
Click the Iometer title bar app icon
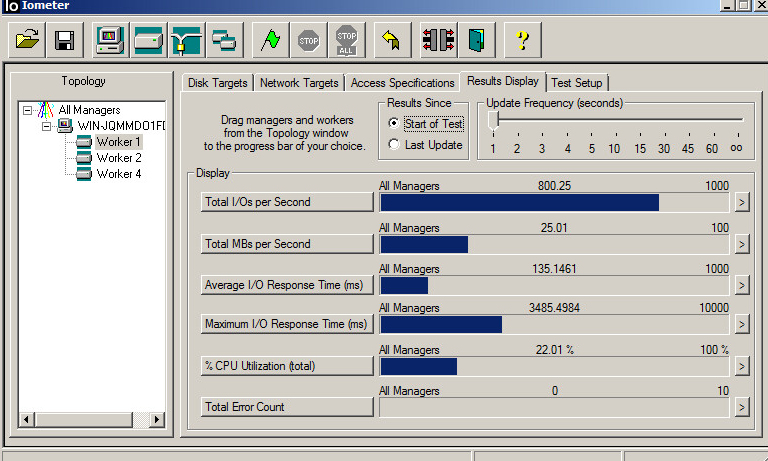[11, 5]
